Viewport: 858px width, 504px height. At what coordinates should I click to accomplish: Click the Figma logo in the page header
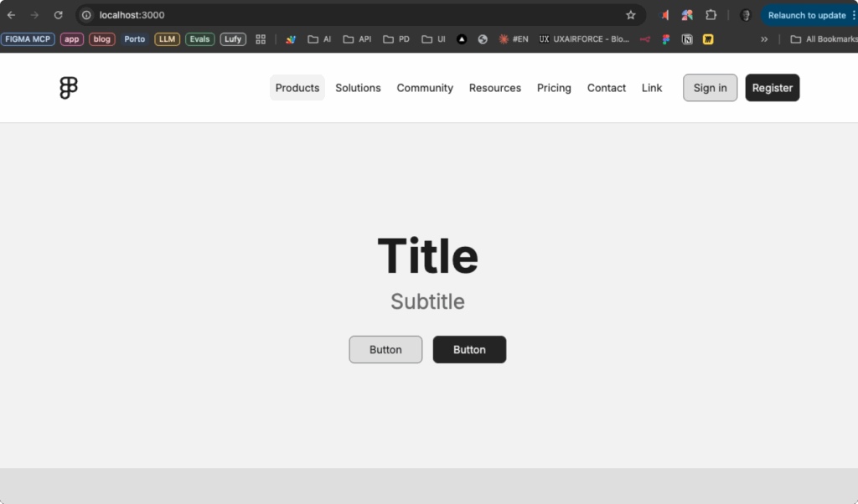tap(69, 88)
